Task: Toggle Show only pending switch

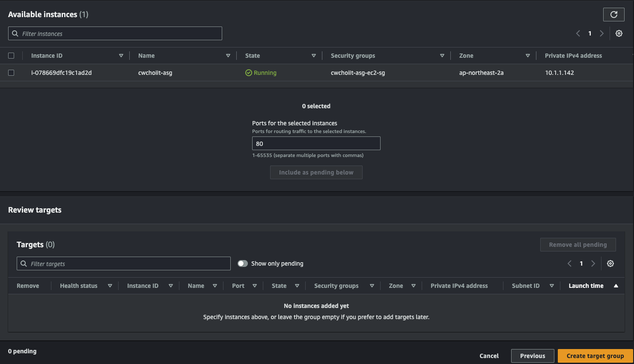Action: tap(243, 263)
